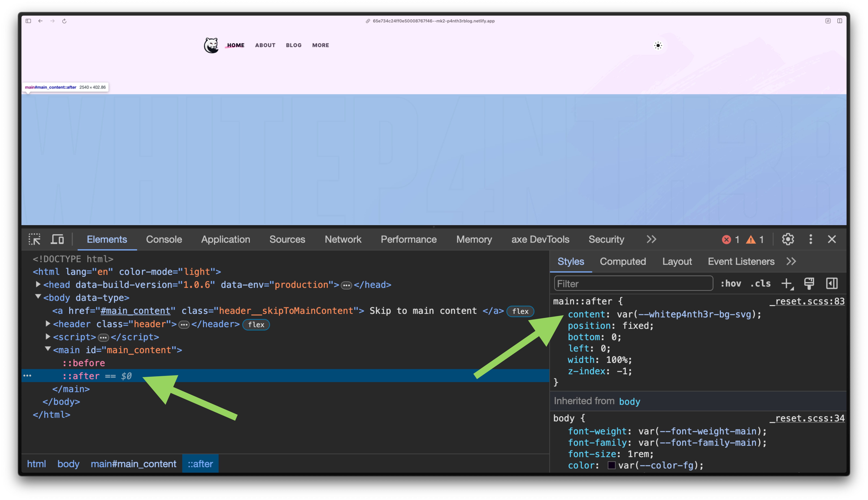Open the axe DevTools tab
Image resolution: width=868 pixels, height=500 pixels.
540,239
